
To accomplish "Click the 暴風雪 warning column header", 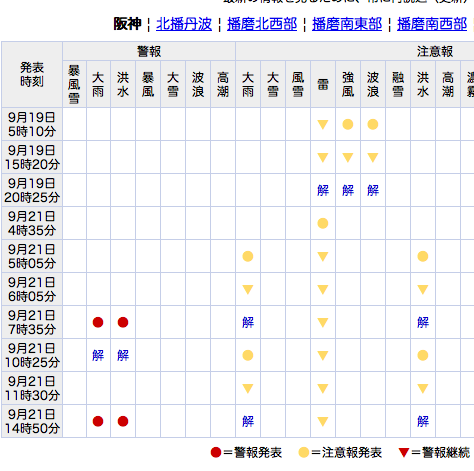I will point(74,84).
